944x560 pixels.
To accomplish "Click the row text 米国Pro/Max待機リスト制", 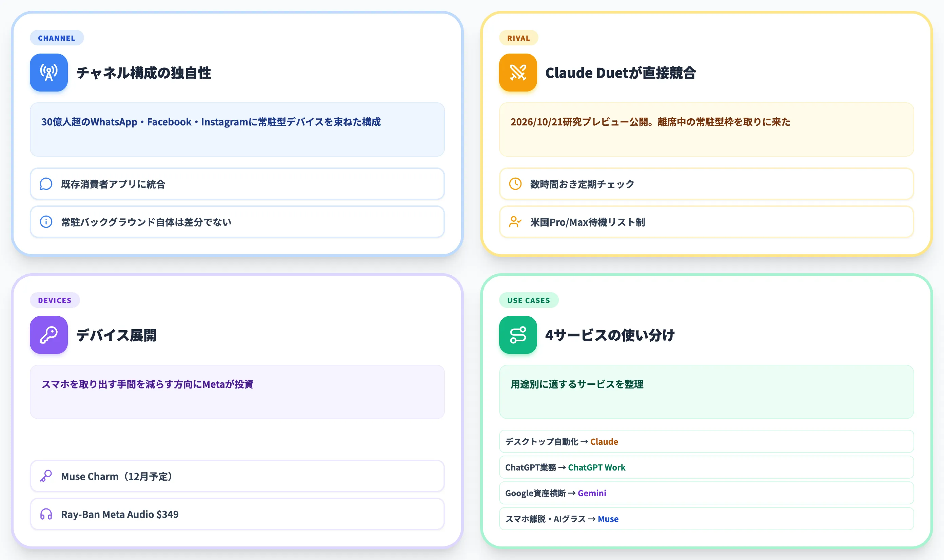I will pyautogui.click(x=587, y=222).
